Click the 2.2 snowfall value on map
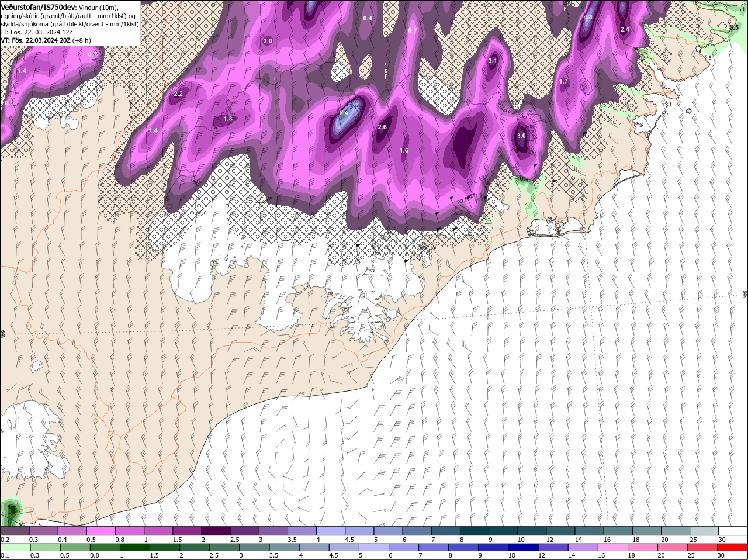This screenshot has width=748, height=560. pos(178,94)
